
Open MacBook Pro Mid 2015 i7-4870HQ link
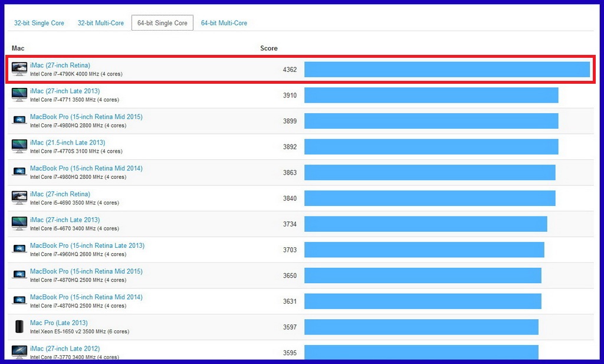point(86,271)
